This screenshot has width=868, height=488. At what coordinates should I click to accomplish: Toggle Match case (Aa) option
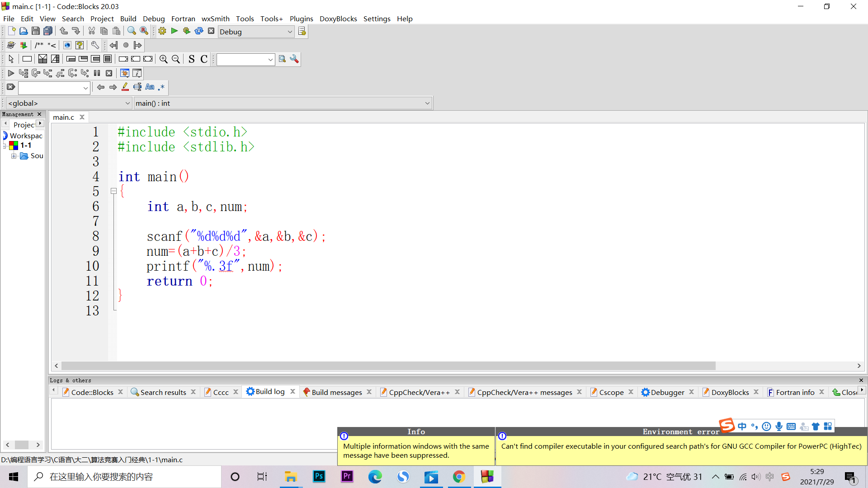tap(150, 87)
